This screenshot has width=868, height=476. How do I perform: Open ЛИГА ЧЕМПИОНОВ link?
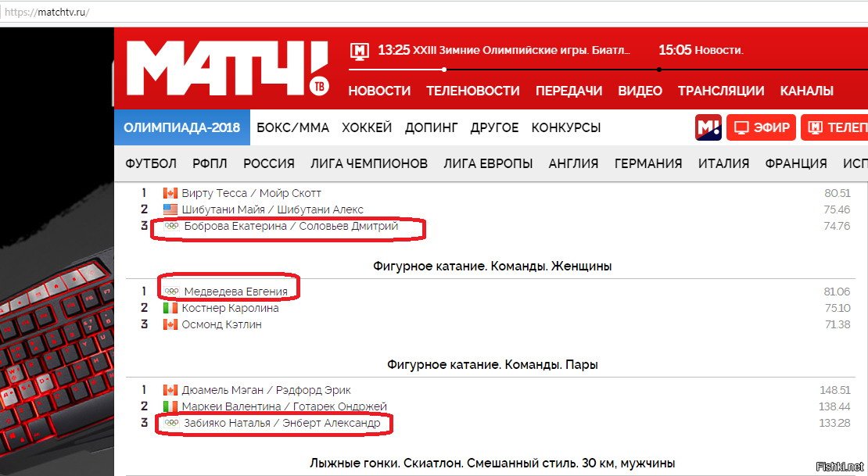click(368, 164)
